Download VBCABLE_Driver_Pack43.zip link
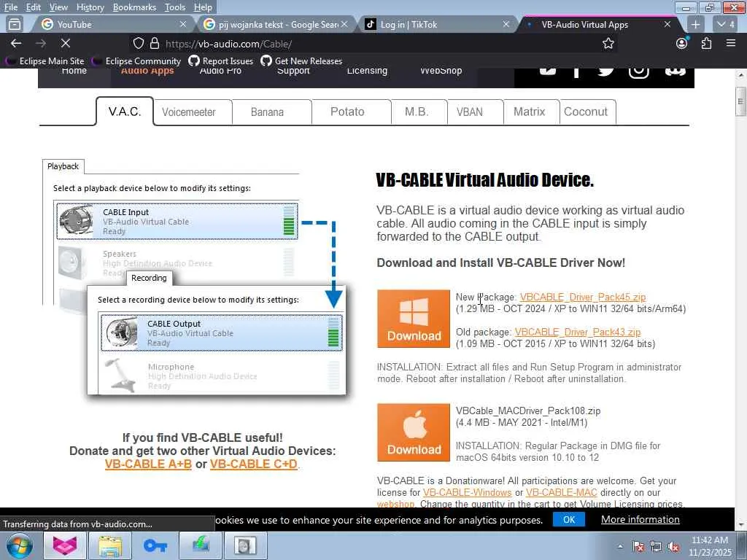 [578, 332]
